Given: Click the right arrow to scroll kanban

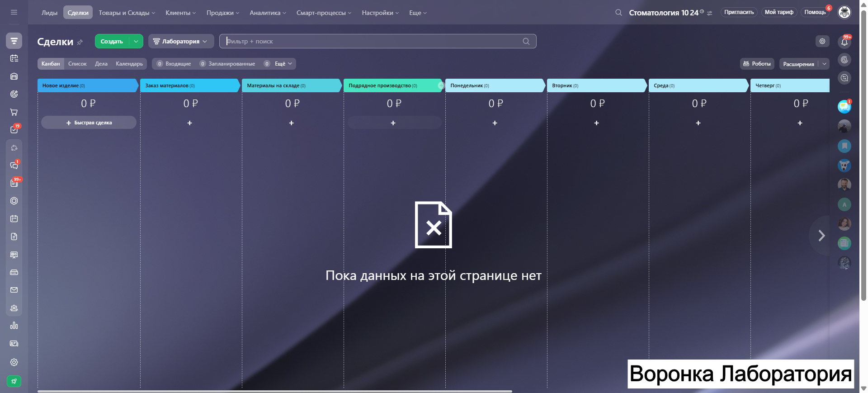Looking at the screenshot, I should click(x=821, y=236).
